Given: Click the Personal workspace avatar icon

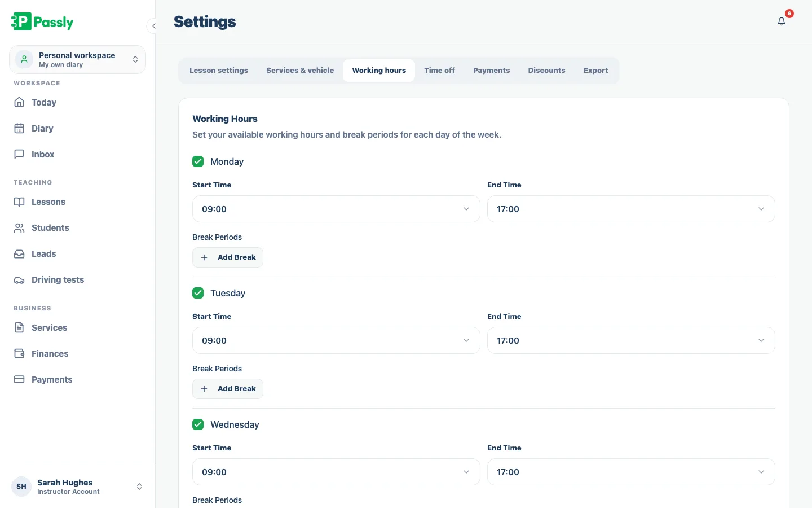Looking at the screenshot, I should tap(24, 59).
